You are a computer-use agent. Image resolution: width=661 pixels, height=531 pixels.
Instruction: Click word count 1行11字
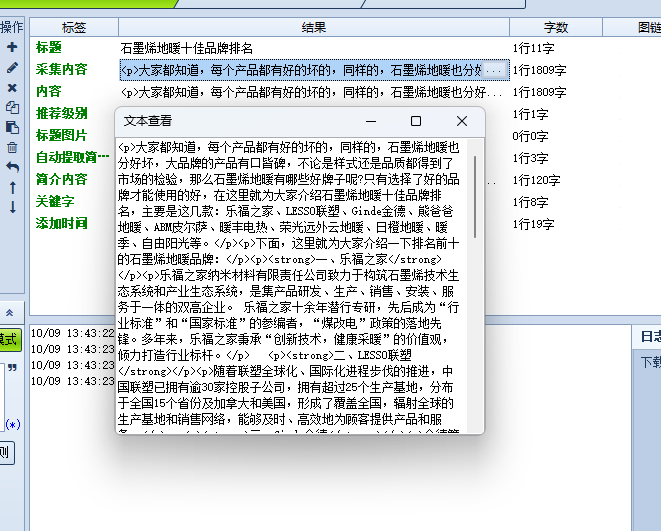click(x=533, y=48)
